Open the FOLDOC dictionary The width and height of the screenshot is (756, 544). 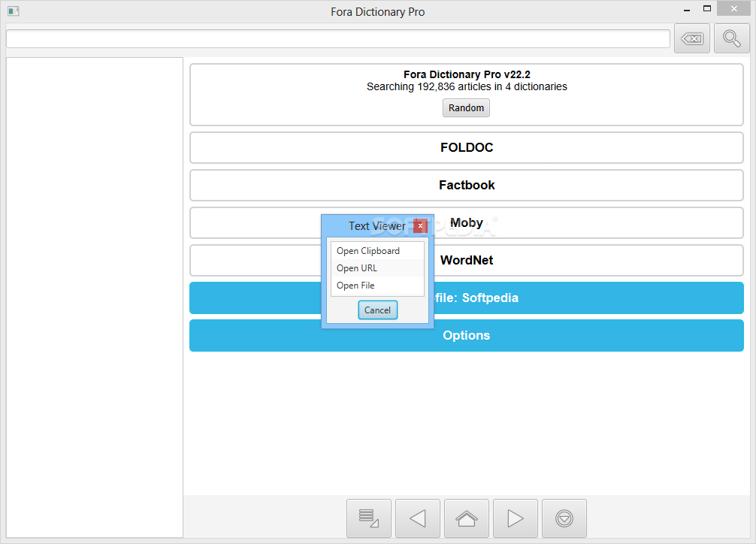click(466, 147)
